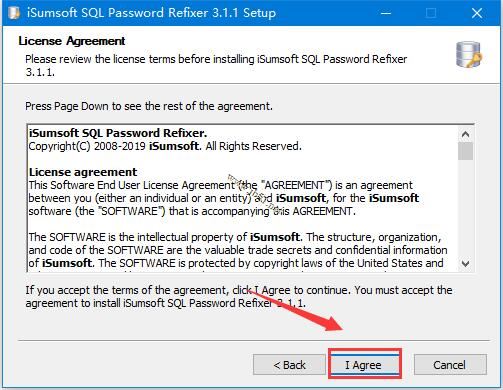
Task: Click the 'Press Page Down' instruction label
Action: (149, 106)
